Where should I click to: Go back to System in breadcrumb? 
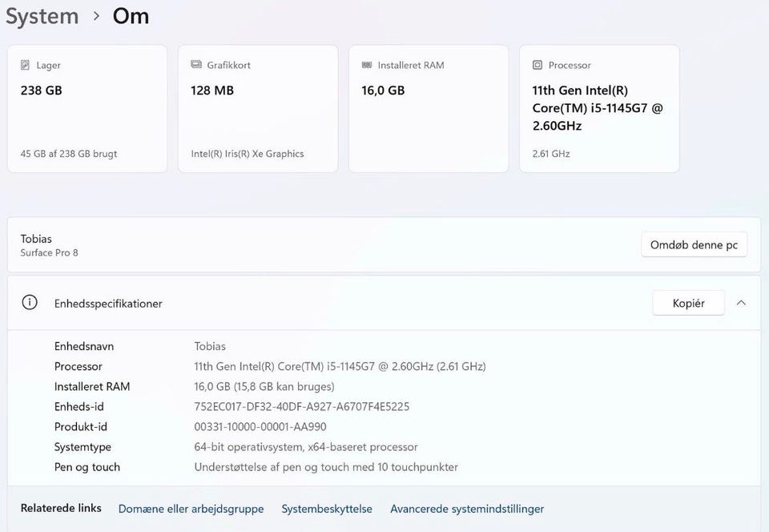tap(42, 16)
